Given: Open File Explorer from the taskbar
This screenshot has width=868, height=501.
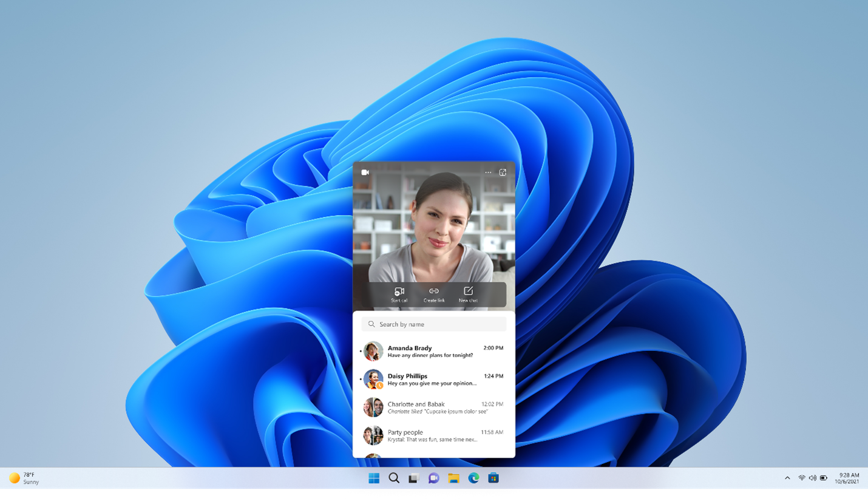Looking at the screenshot, I should pyautogui.click(x=453, y=478).
